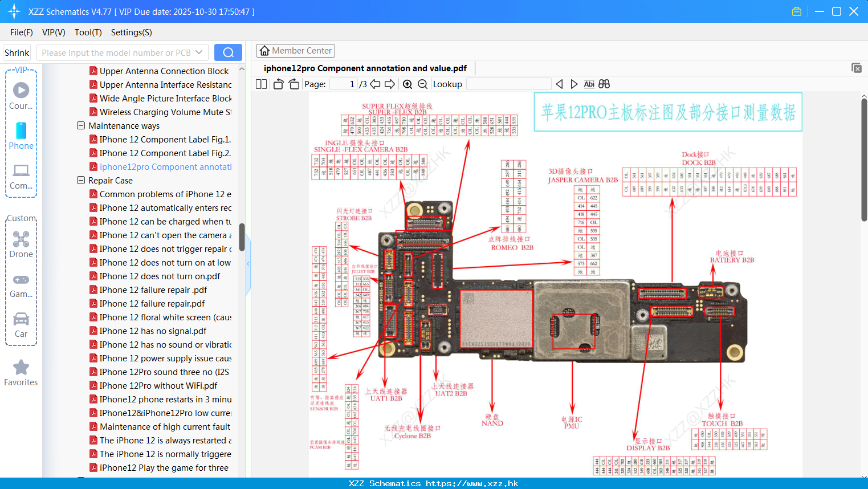
Task: Go to the previous PDF page
Action: (x=375, y=84)
